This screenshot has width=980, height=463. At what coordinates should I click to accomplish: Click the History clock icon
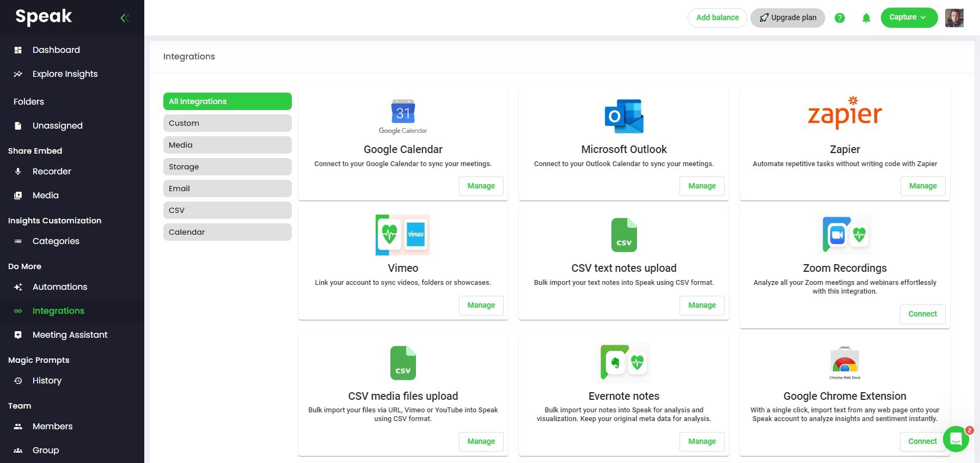click(18, 381)
